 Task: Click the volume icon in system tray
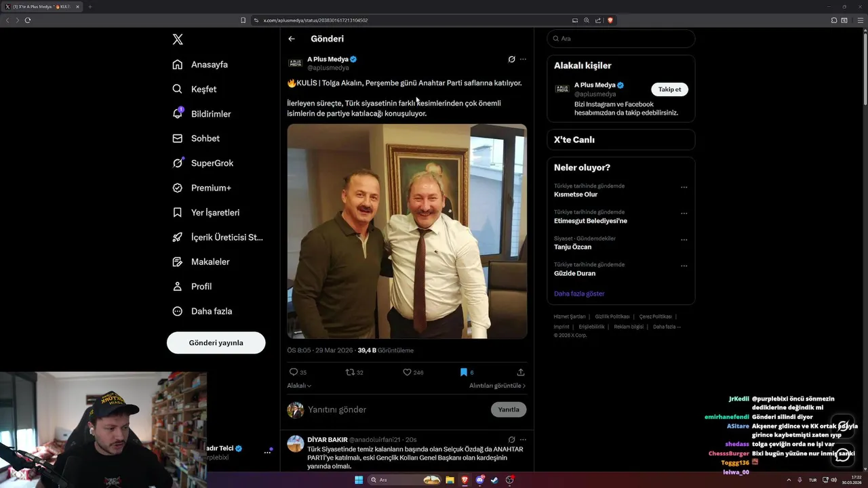(x=834, y=480)
